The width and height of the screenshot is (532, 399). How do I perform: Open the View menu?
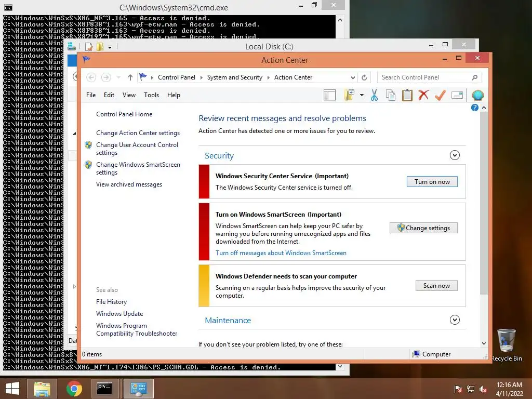(x=129, y=95)
